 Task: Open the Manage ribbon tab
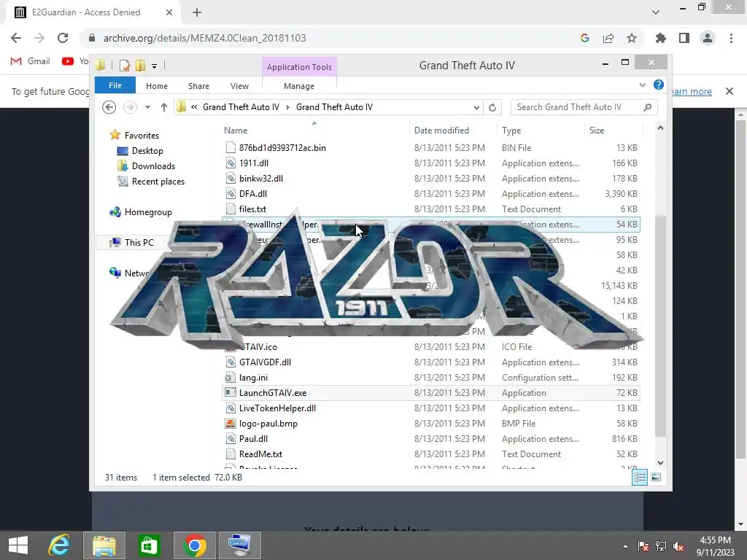pos(298,86)
